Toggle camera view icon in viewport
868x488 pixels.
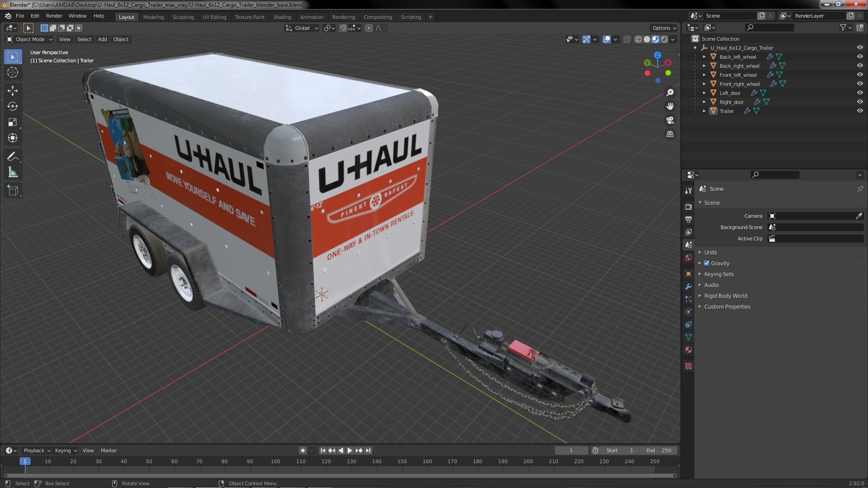tap(670, 120)
